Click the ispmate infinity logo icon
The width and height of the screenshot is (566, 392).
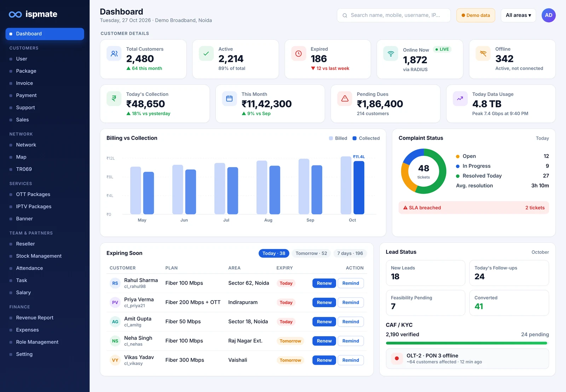click(x=15, y=14)
